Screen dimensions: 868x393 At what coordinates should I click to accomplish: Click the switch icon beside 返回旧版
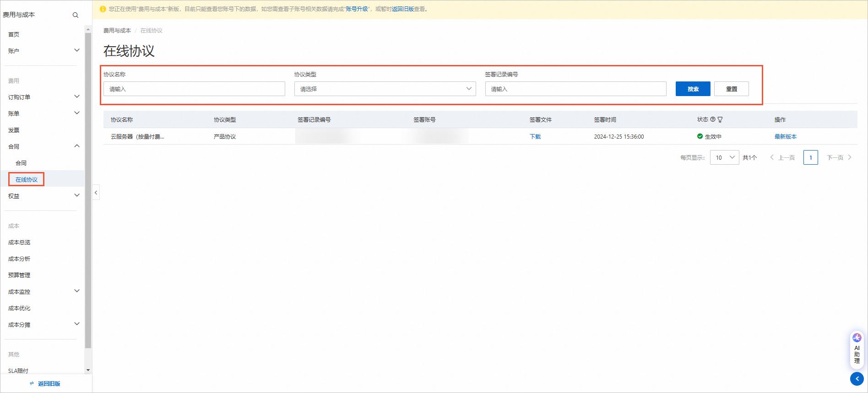coord(32,383)
